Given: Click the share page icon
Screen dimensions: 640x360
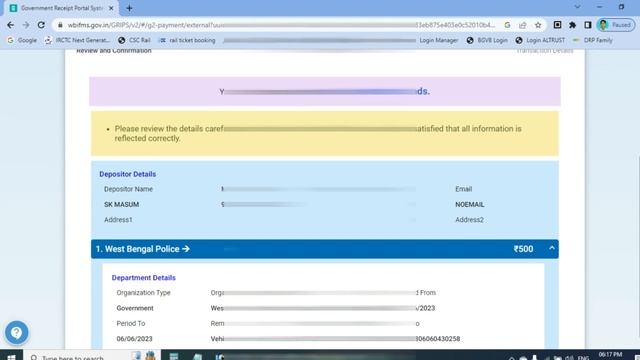Looking at the screenshot, I should coord(522,25).
